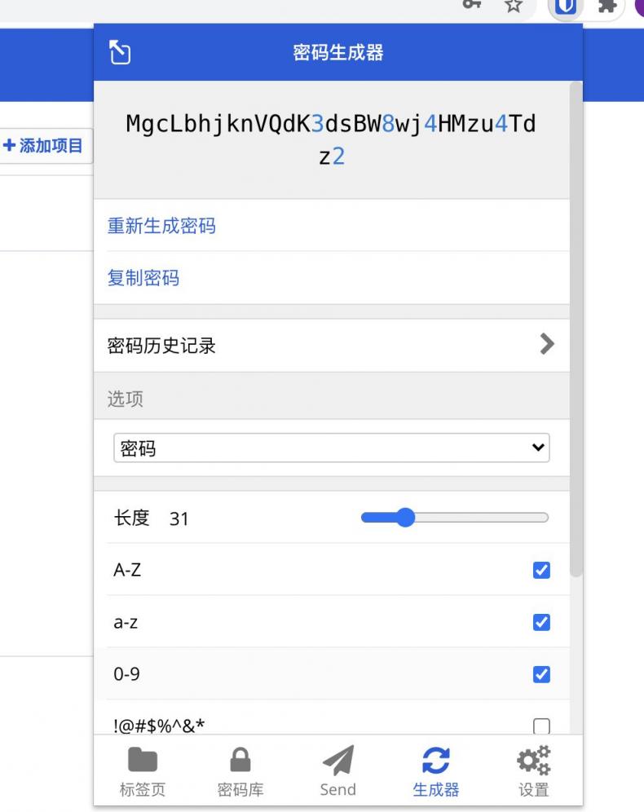644x812 pixels.
Task: Click 重新生成密码 link
Action: (x=161, y=226)
